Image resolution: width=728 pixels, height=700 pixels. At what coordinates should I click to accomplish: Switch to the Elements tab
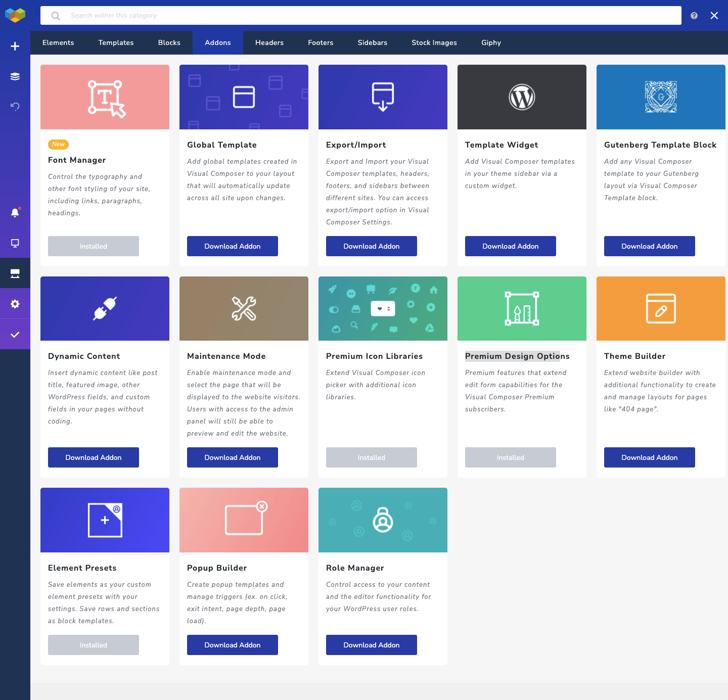tap(58, 43)
